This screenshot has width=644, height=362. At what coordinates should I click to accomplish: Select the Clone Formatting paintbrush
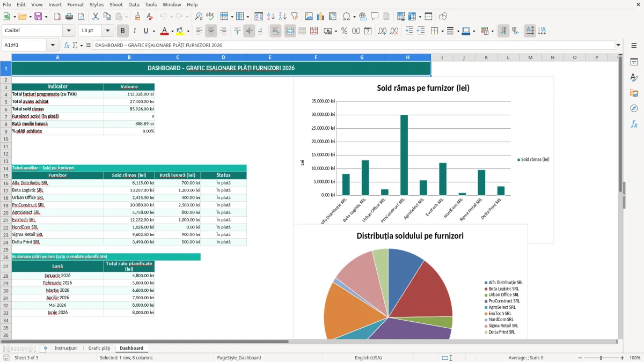pos(137,17)
